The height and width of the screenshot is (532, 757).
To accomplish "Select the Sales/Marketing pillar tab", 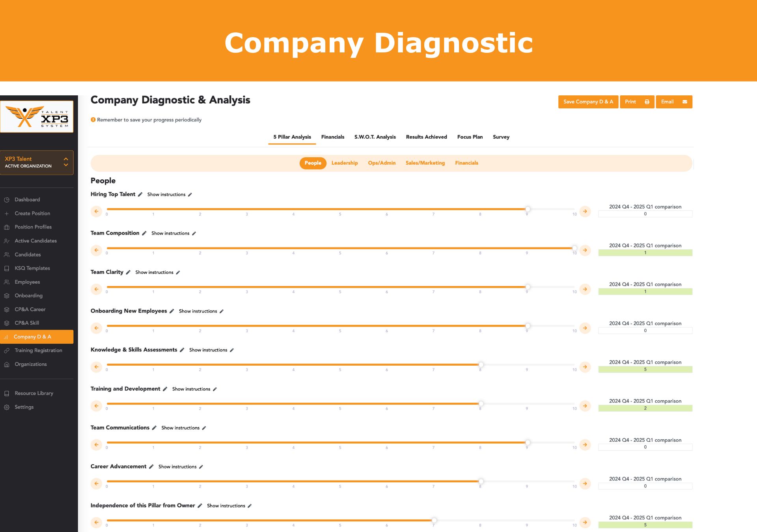I will pos(425,163).
